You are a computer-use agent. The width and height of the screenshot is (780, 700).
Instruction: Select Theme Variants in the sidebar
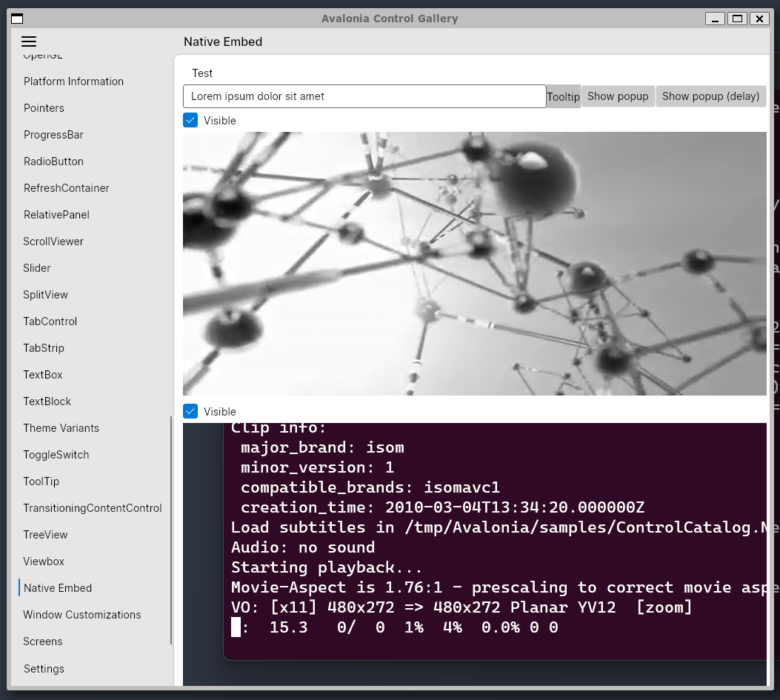(61, 427)
